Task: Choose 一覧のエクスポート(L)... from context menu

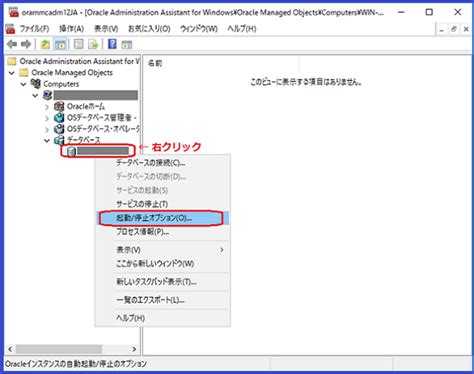Action: click(163, 300)
